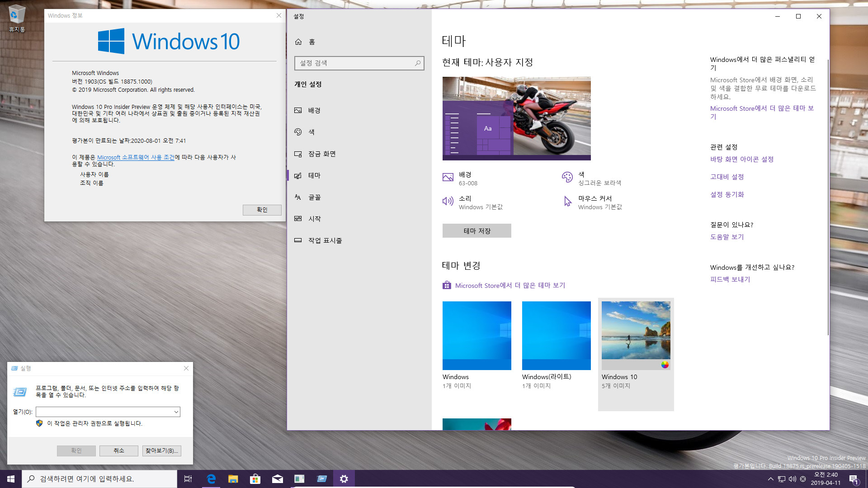The width and height of the screenshot is (868, 488).
Task: Open desktop icon settings (바탕 화면 아이콘 설정) link
Action: coord(741,160)
